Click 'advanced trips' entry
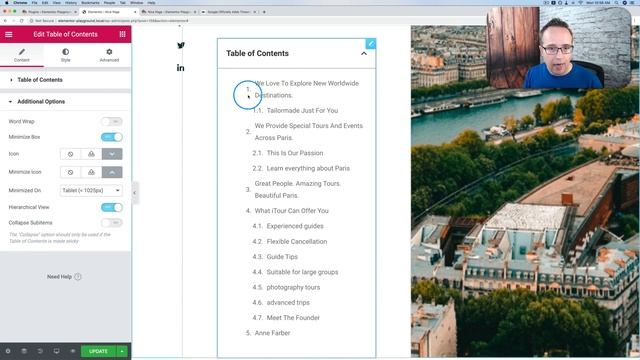Image resolution: width=640 pixels, height=360 pixels. (288, 302)
